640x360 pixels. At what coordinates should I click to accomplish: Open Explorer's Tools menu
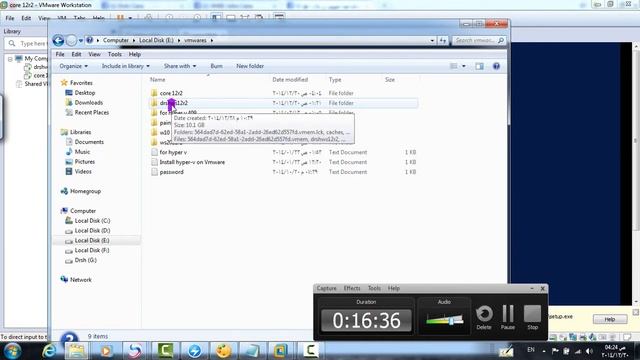115,54
